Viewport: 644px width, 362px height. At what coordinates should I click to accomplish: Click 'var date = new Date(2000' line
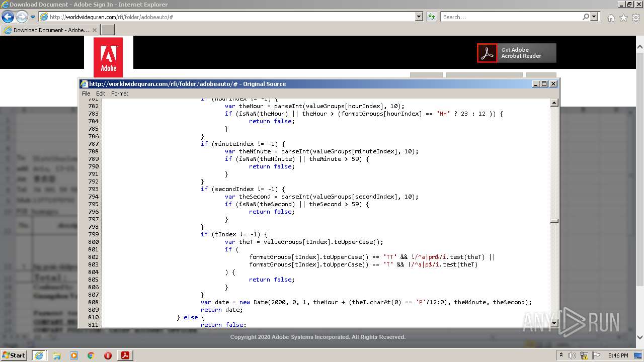point(366,302)
